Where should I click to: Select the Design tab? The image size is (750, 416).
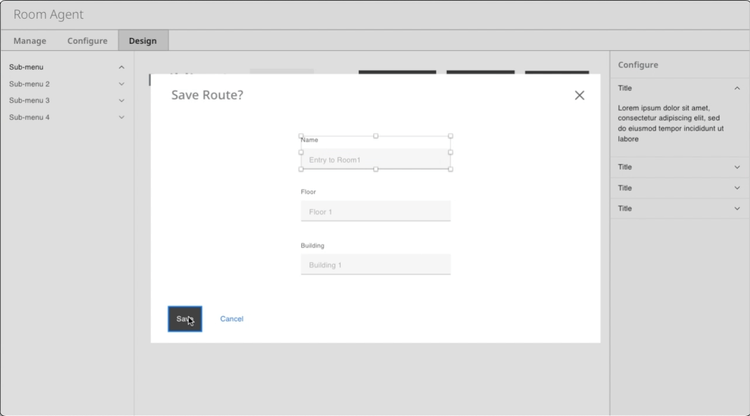tap(143, 41)
